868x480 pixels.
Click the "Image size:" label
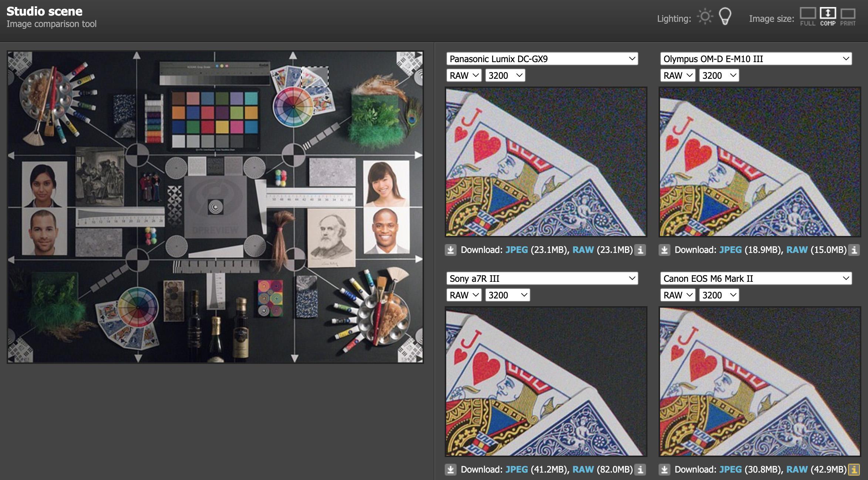pyautogui.click(x=771, y=18)
